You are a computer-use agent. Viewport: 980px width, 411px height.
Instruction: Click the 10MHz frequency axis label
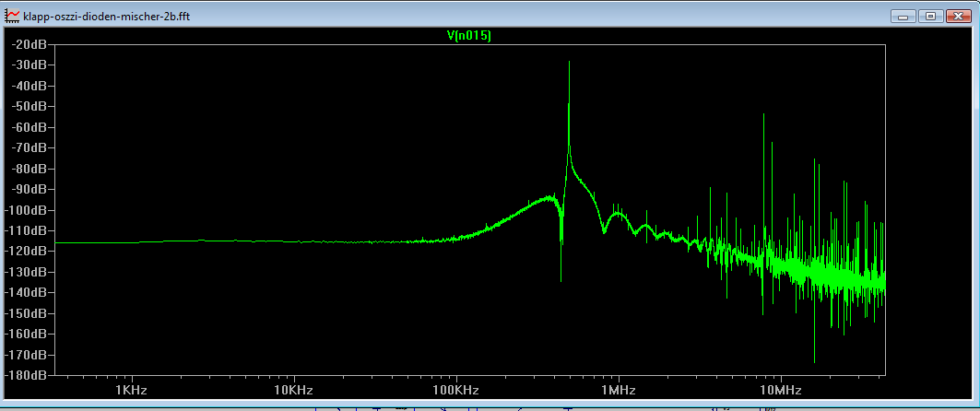pyautogui.click(x=781, y=391)
